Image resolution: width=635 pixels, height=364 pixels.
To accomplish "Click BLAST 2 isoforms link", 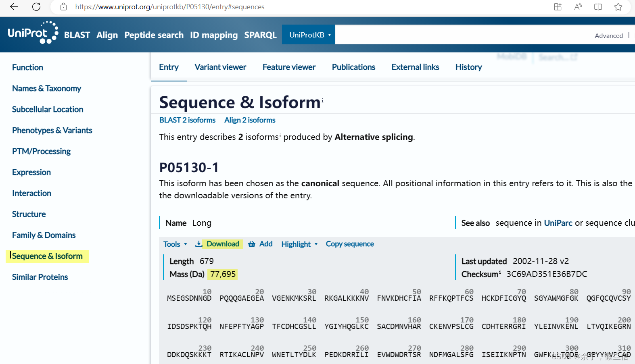I will pyautogui.click(x=187, y=120).
